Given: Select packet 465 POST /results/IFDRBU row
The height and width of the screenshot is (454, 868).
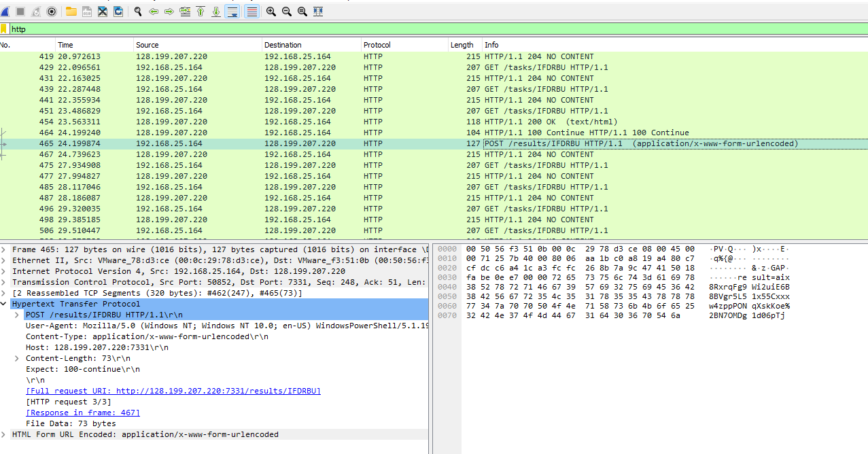Looking at the screenshot, I should pos(434,143).
